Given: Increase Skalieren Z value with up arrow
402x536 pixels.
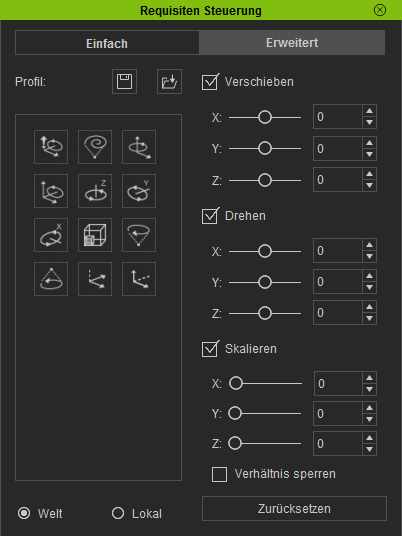Looking at the screenshot, I should click(370, 438).
